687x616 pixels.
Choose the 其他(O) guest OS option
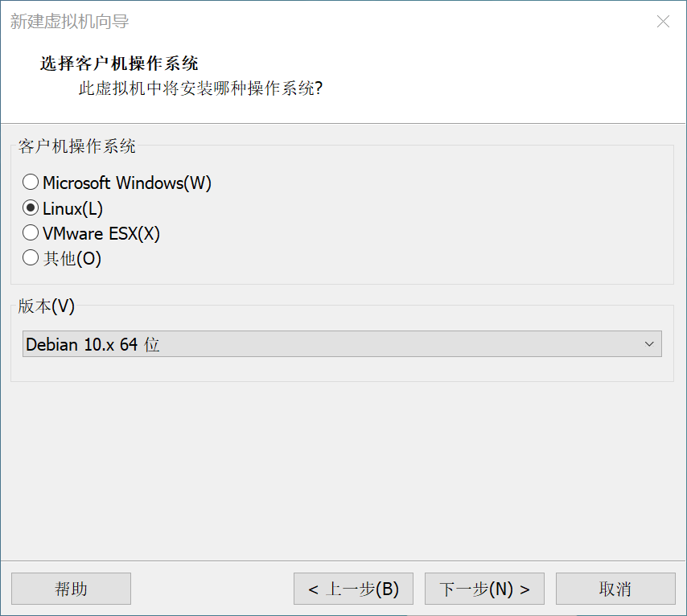point(30,259)
